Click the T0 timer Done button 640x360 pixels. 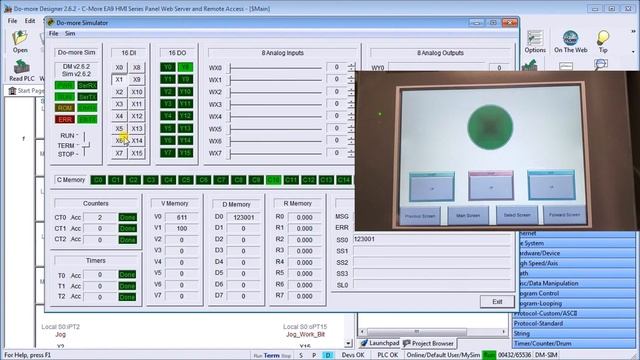pyautogui.click(x=127, y=275)
